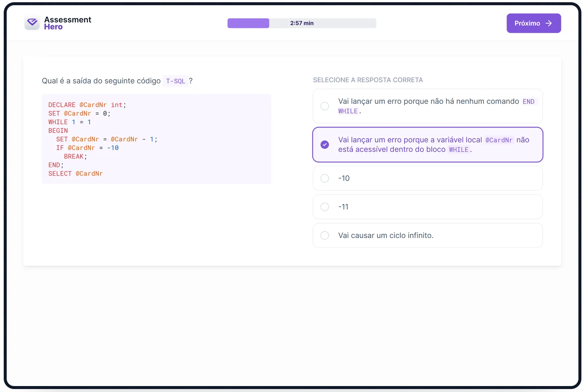Click the END code tag in the first option
This screenshot has height=392, width=584.
point(528,102)
